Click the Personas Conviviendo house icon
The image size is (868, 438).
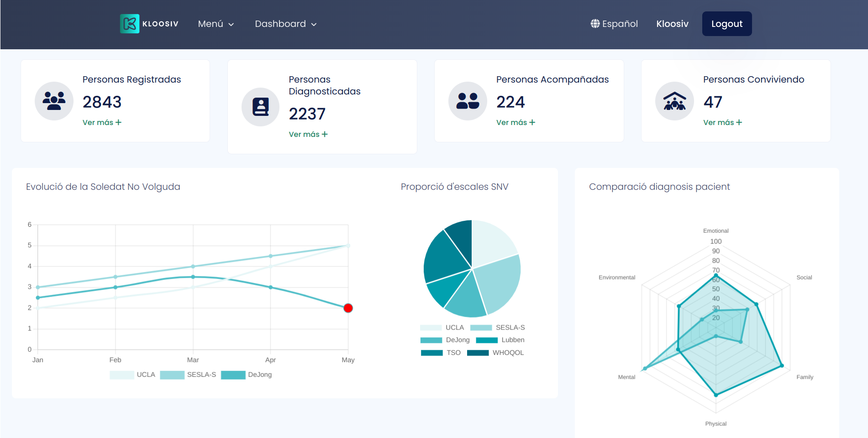(675, 101)
